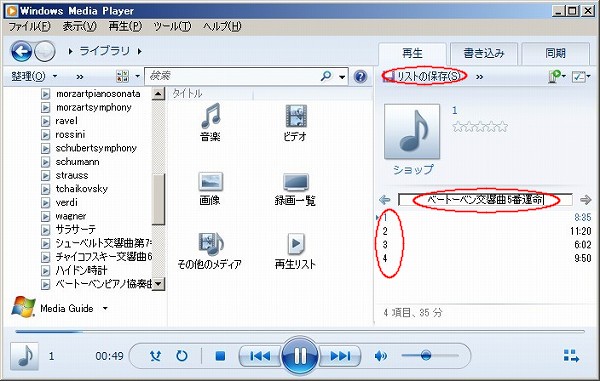The height and width of the screenshot is (381, 600).
Task: Mute the speaker volume
Action: [x=380, y=356]
